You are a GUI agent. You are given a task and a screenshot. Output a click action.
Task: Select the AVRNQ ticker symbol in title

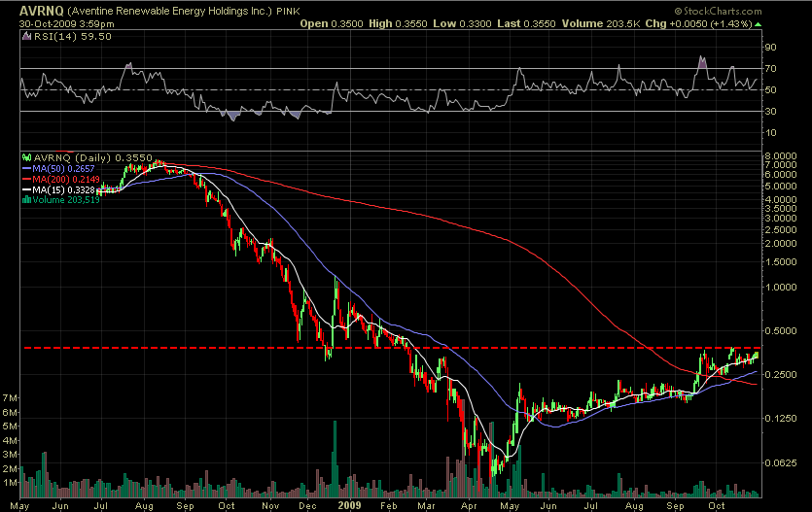tap(42, 11)
